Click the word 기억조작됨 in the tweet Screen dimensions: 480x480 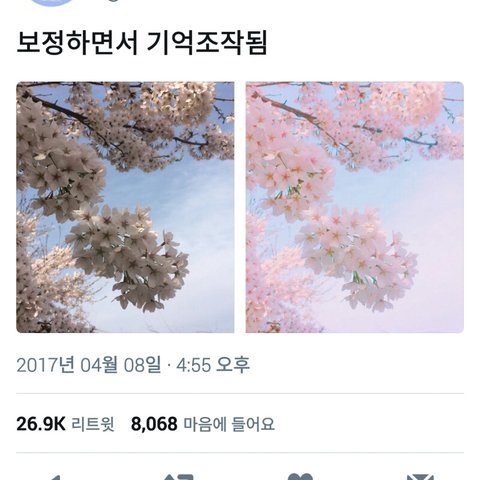[207, 43]
